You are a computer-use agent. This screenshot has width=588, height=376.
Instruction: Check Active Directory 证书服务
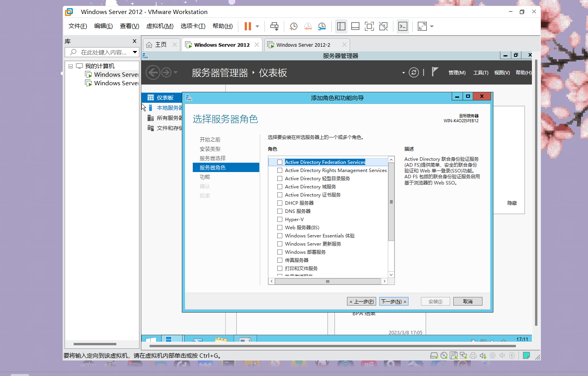point(280,195)
